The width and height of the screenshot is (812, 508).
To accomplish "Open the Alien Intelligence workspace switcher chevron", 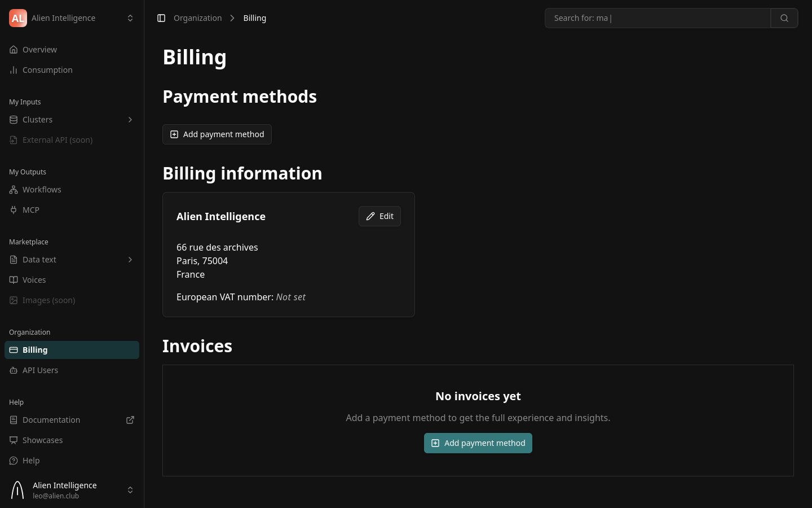I will click(x=130, y=17).
